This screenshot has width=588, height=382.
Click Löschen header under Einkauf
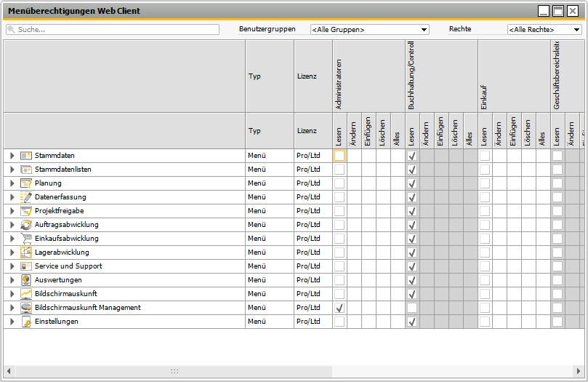tap(528, 131)
